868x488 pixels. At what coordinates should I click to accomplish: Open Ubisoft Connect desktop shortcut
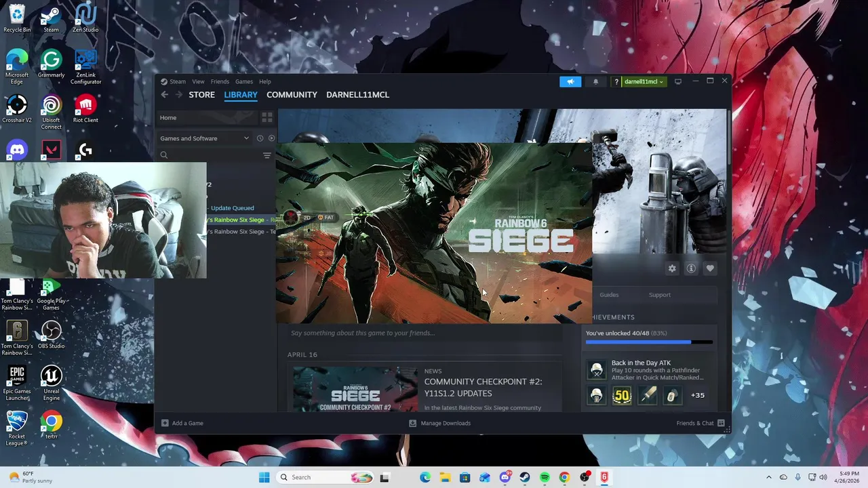51,113
